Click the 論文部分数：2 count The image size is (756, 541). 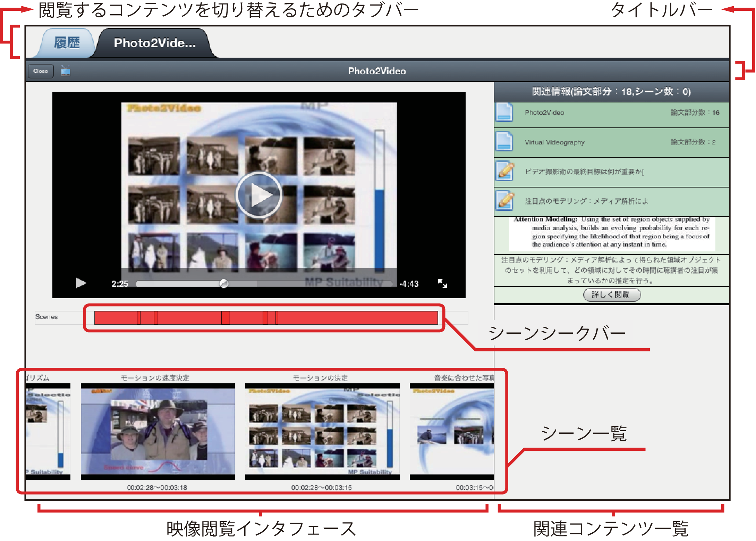(693, 142)
